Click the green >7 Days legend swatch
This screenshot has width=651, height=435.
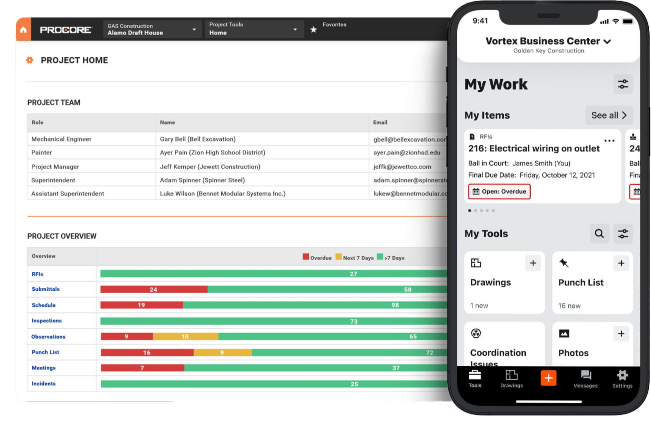pos(380,257)
